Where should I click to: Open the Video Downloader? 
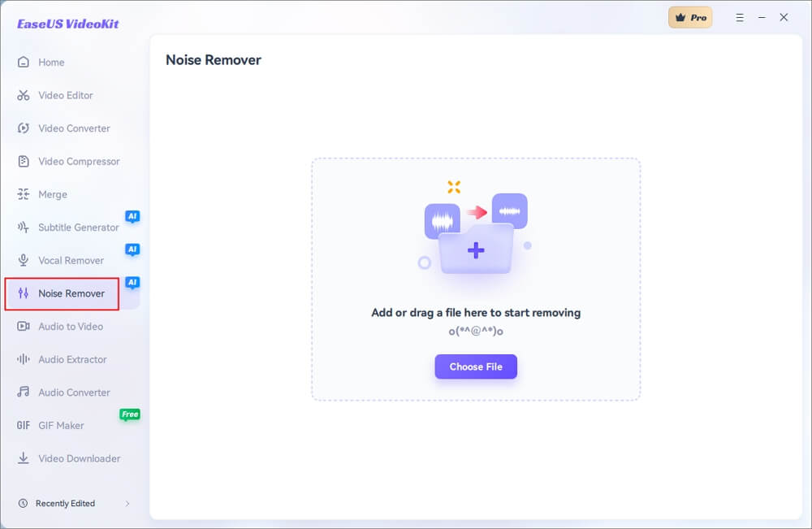[76, 458]
